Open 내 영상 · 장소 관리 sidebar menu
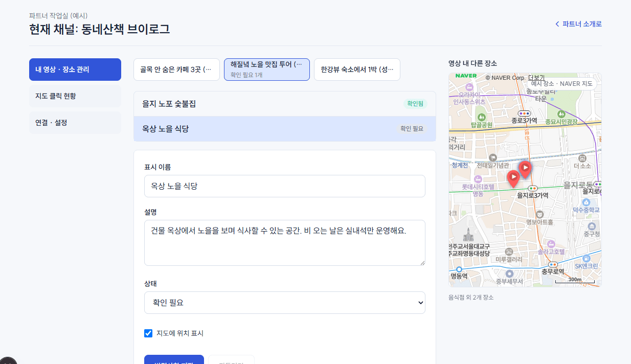Screen dimensions: 631x364 75,70
